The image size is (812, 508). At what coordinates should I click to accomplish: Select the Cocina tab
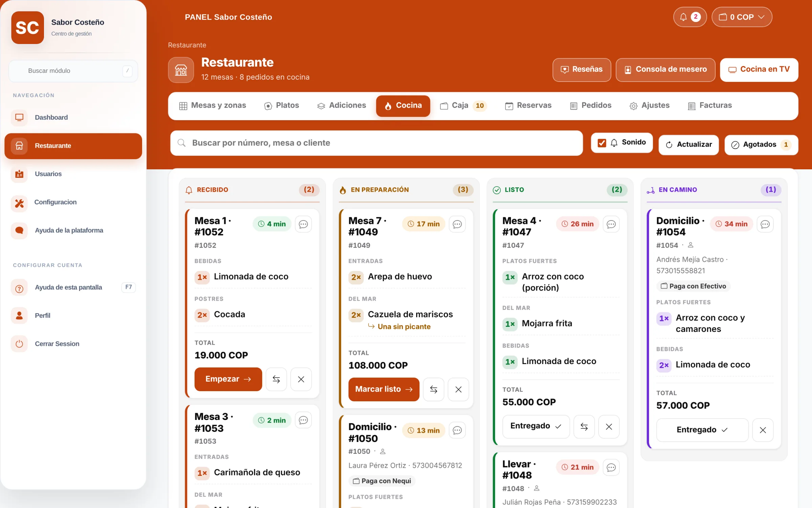click(403, 106)
